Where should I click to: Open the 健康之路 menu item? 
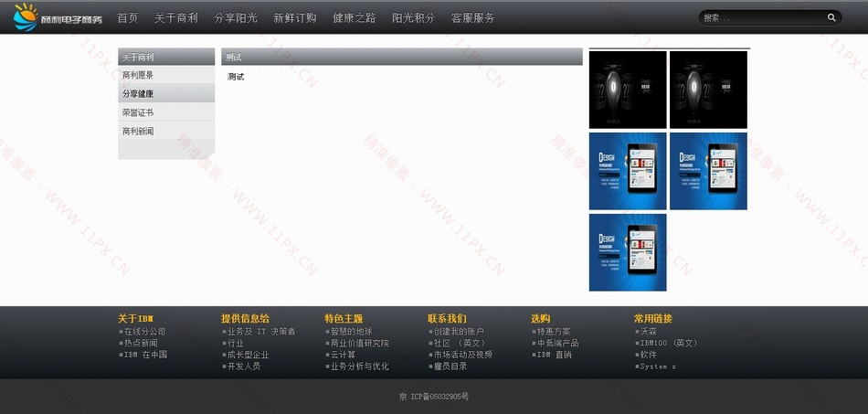click(x=355, y=17)
